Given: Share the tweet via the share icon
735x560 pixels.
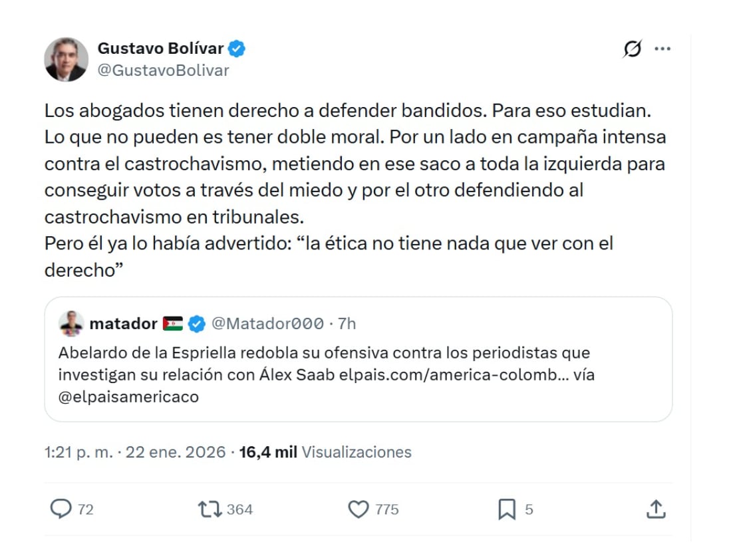Looking at the screenshot, I should click(x=656, y=509).
